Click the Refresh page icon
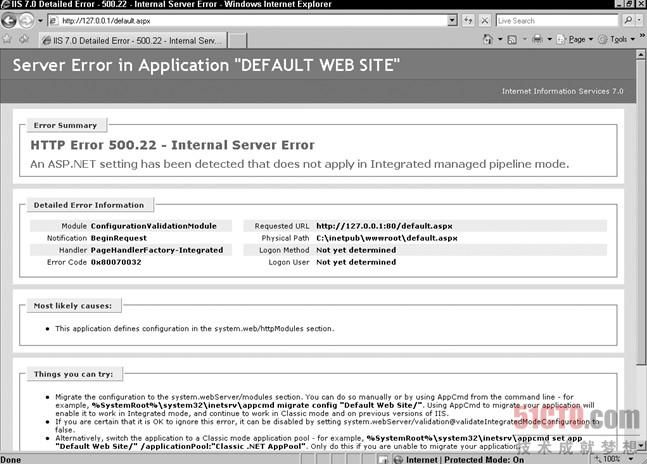Screen dimensions: 647x464 468,20
